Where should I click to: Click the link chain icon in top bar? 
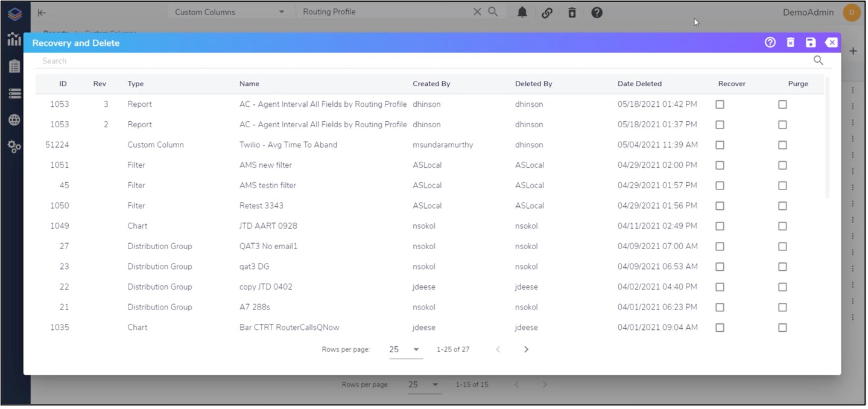coord(547,13)
